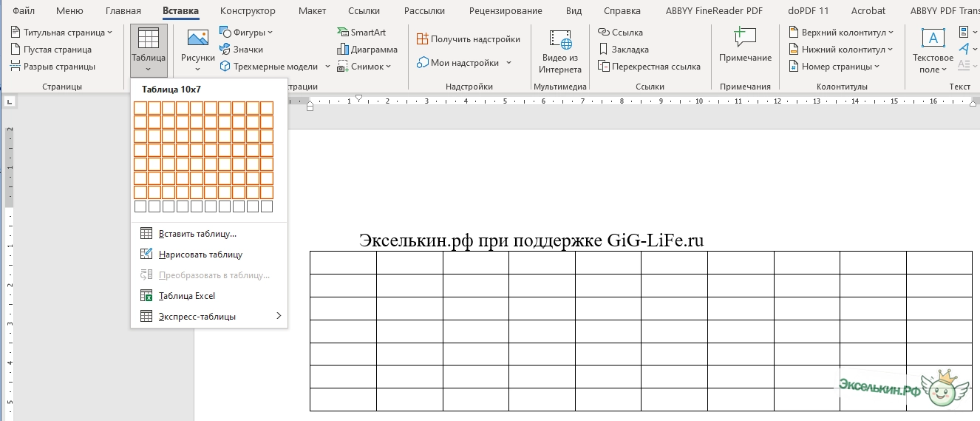Open Верхний колонтитул dropdown

[x=841, y=33]
